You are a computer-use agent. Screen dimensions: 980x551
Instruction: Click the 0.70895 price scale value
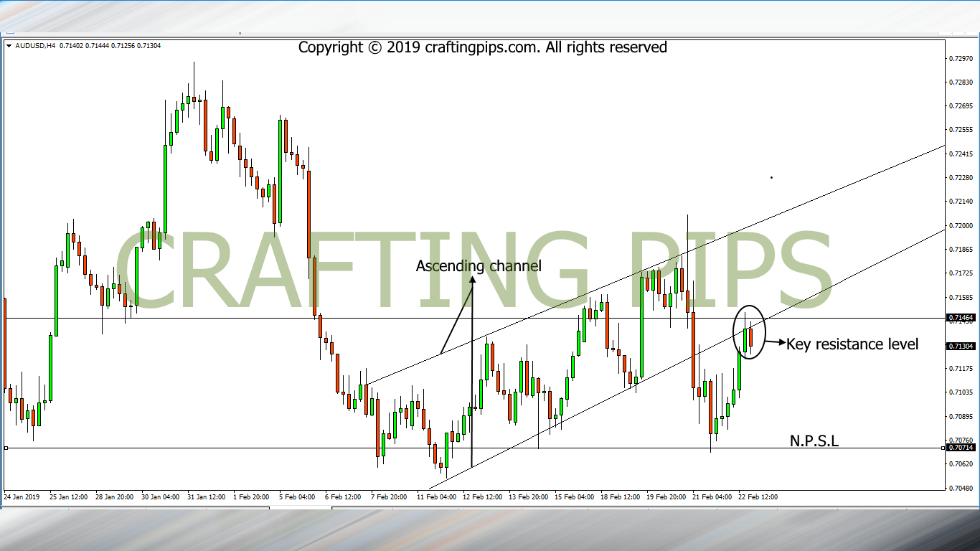pyautogui.click(x=961, y=416)
